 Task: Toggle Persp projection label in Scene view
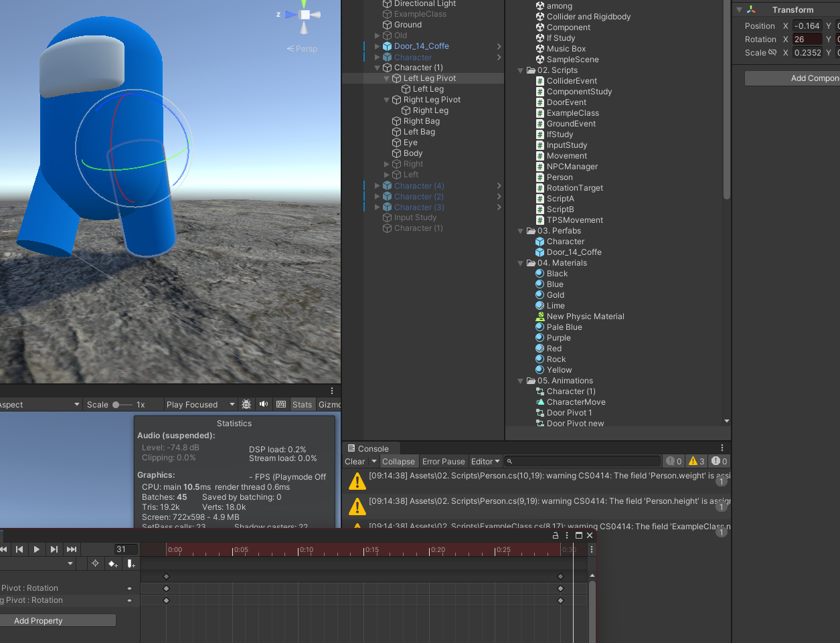(302, 49)
